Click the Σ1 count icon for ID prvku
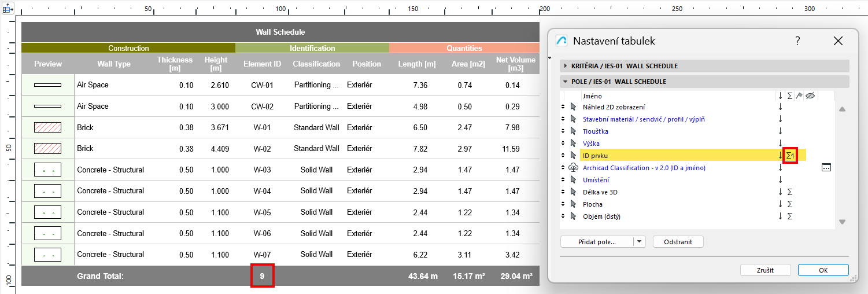Screen dimensions: 868x294 791,155
